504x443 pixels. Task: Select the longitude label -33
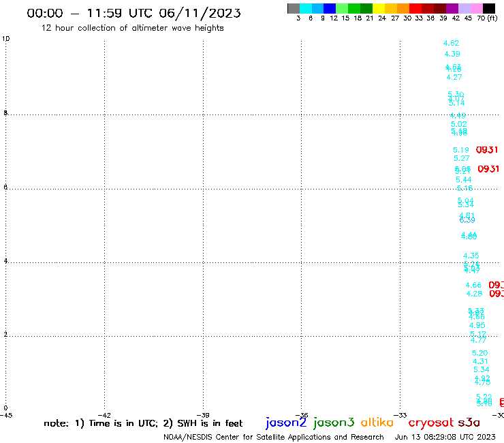tap(400, 416)
